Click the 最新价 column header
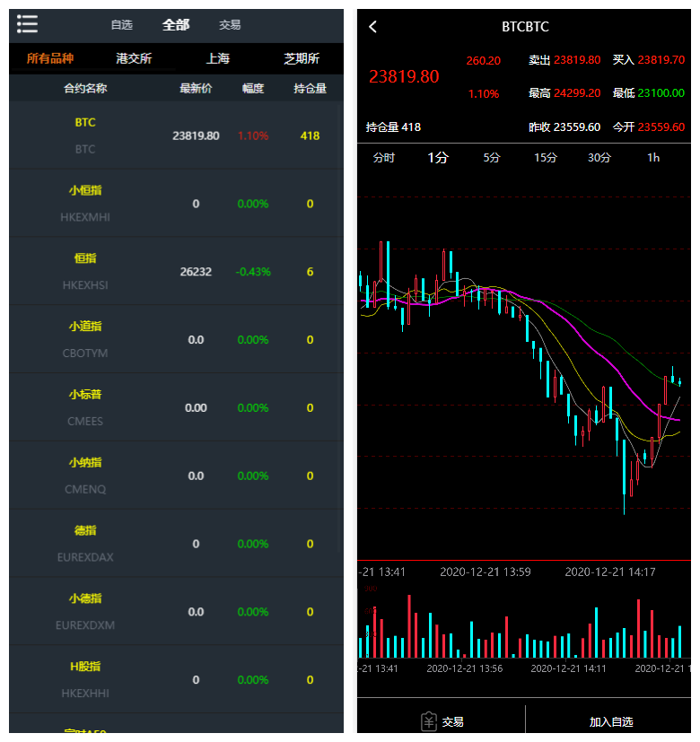The image size is (700, 742). 196,89
